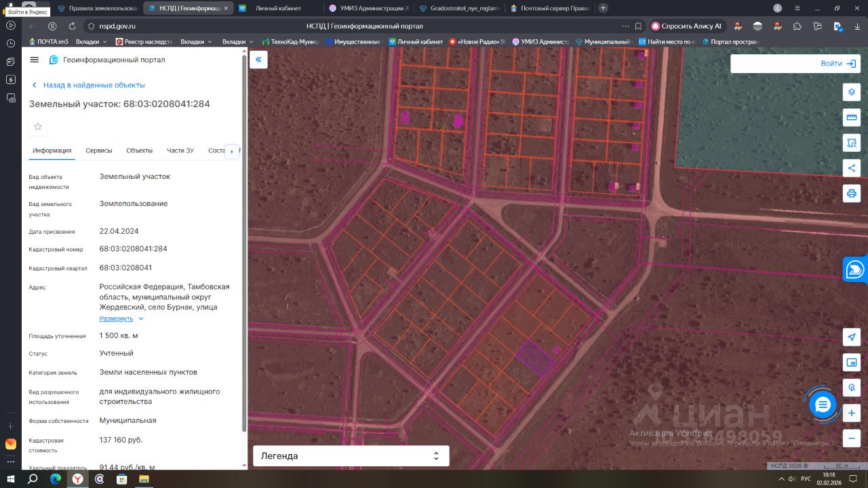Open the chat assistant bubble

823,405
